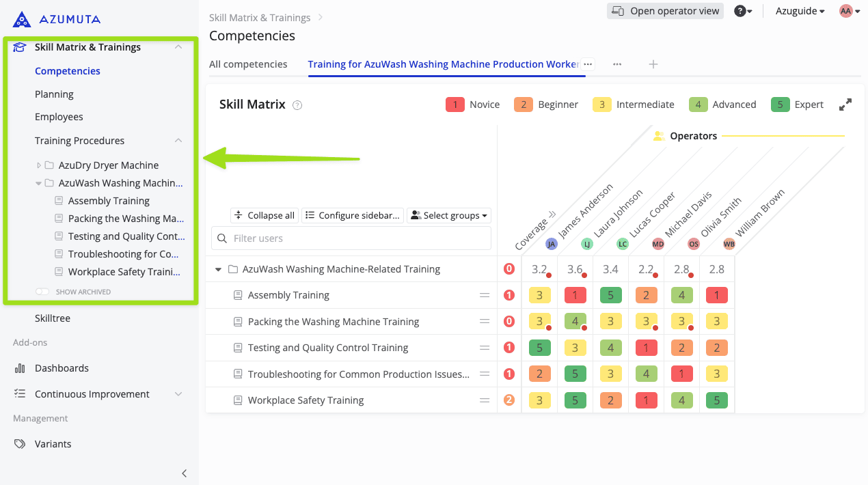This screenshot has height=485, width=868.
Task: Collapse the AzuWash Washing Machine-Related Training row
Action: tap(219, 269)
